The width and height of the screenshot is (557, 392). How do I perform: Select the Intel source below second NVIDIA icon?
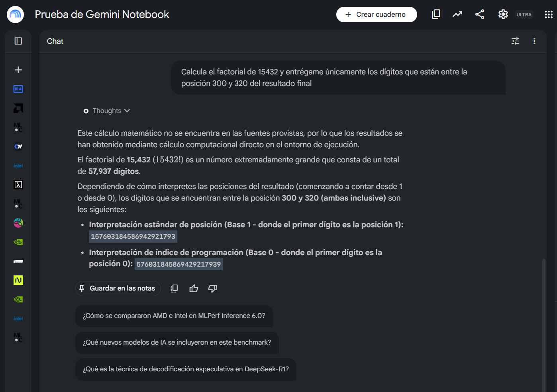(x=18, y=318)
